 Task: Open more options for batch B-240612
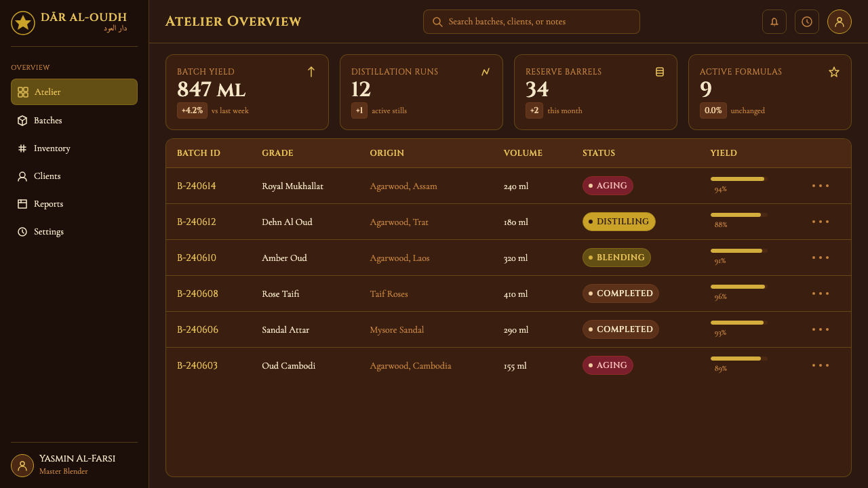pos(821,222)
